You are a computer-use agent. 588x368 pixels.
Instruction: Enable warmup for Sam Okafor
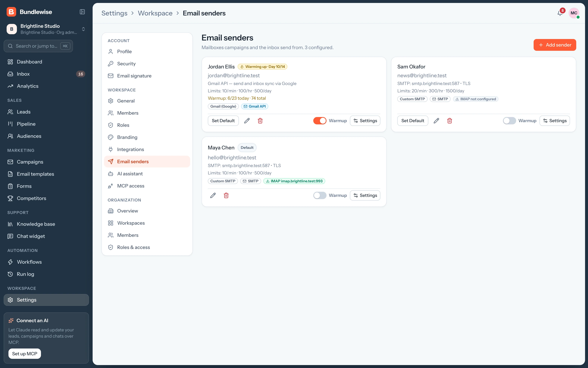click(x=509, y=121)
